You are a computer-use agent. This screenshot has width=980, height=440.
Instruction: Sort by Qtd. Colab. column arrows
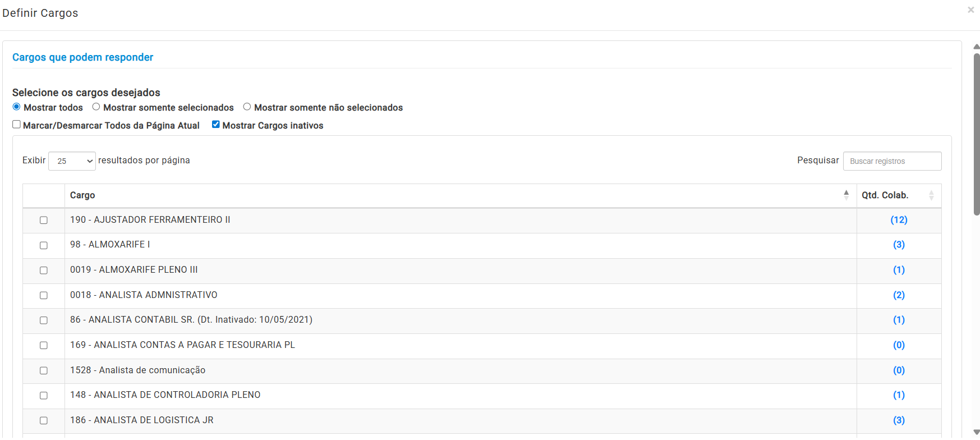[931, 195]
